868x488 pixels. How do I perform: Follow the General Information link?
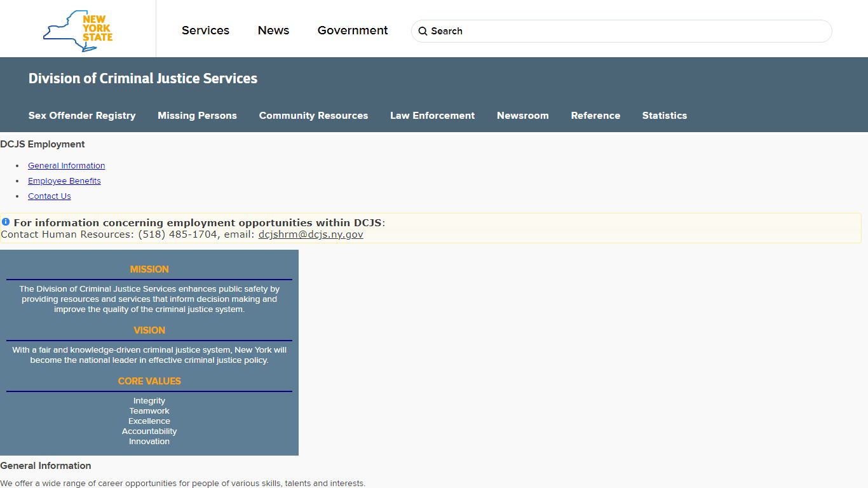(x=66, y=165)
